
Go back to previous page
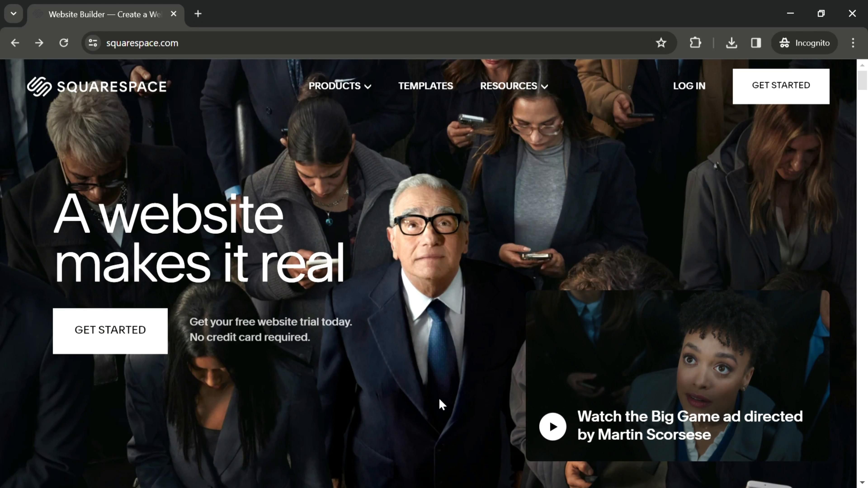point(15,43)
